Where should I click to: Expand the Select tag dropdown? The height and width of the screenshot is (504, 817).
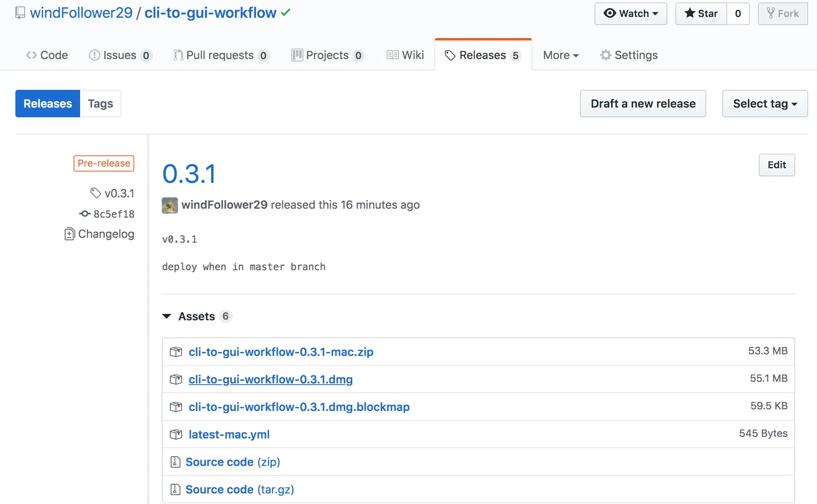coord(765,104)
